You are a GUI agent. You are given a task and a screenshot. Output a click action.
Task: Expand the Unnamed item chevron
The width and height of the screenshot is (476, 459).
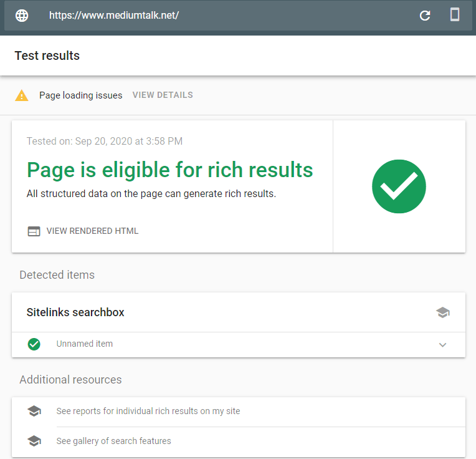tap(442, 345)
